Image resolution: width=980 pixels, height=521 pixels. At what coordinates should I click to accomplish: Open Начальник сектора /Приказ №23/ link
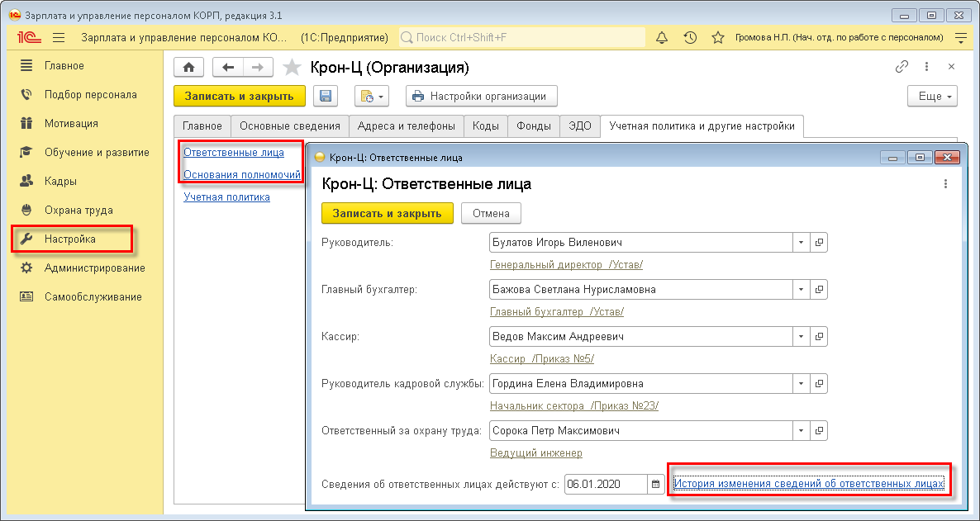pyautogui.click(x=574, y=406)
